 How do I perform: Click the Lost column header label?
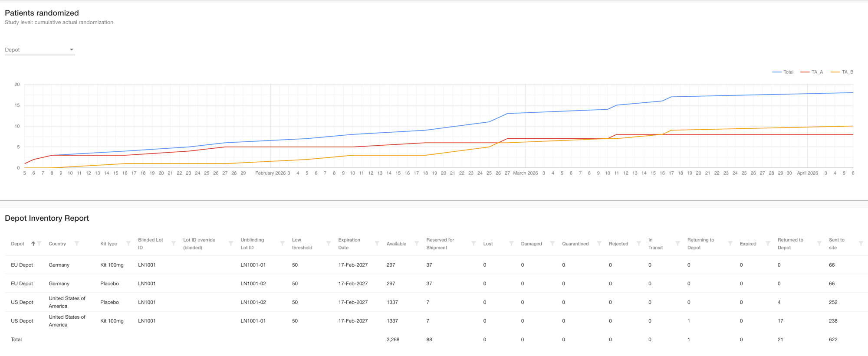[488, 244]
